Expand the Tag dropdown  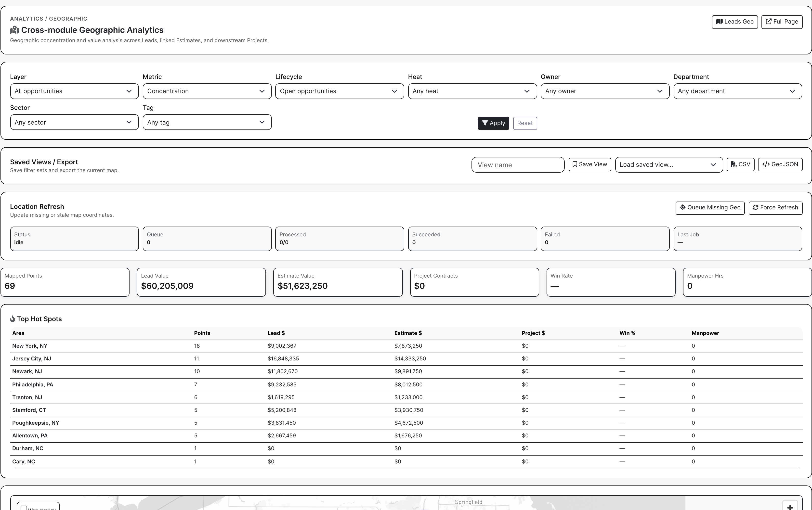click(207, 122)
